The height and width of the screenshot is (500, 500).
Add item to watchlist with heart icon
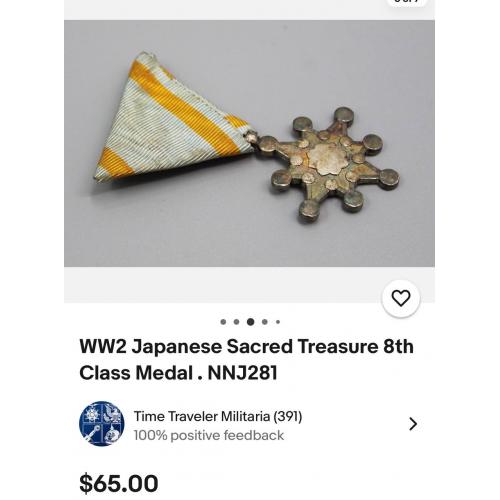coord(401,298)
